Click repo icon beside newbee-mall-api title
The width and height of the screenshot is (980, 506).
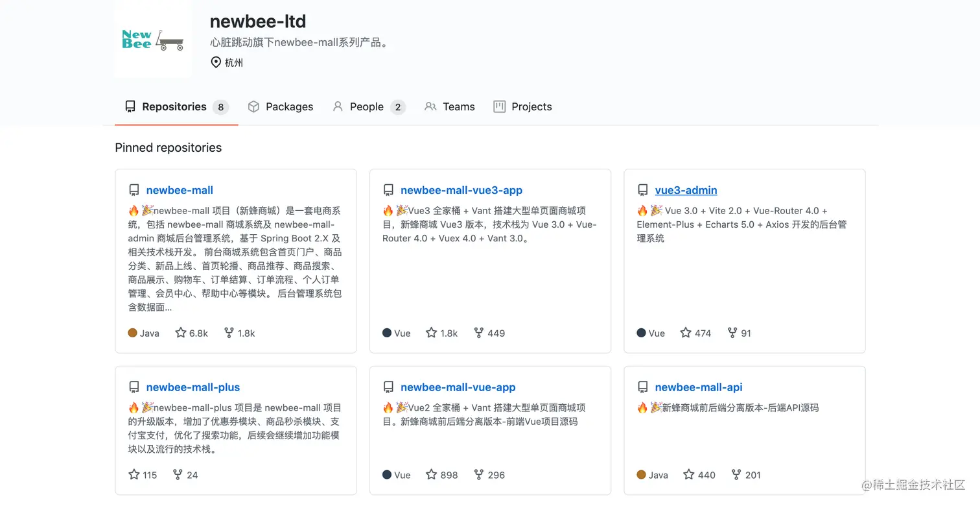point(643,387)
